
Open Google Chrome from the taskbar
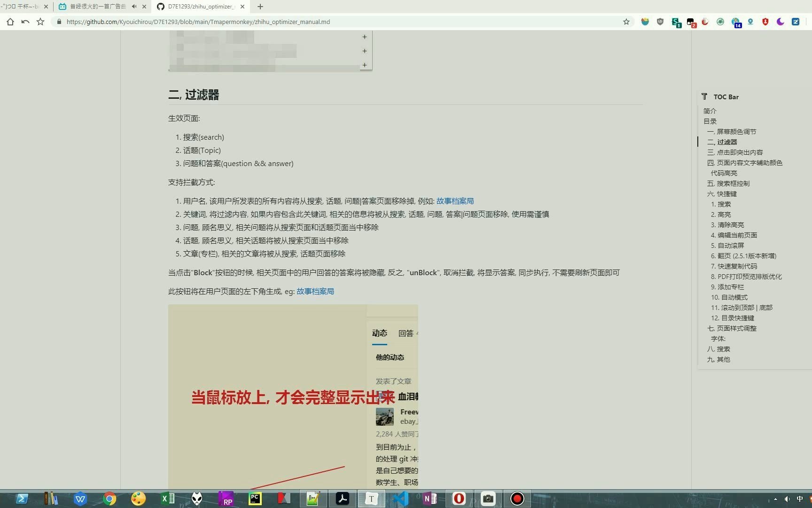(x=109, y=499)
